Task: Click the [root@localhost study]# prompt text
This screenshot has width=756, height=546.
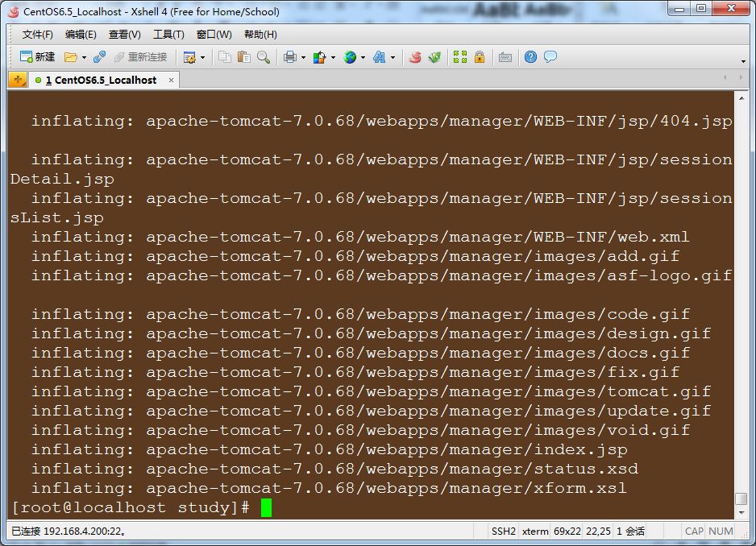Action: (131, 507)
